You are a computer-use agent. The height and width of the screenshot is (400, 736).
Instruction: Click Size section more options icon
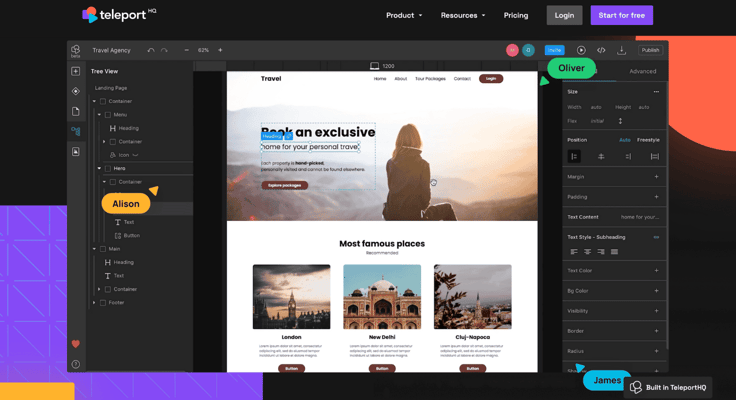pyautogui.click(x=656, y=92)
